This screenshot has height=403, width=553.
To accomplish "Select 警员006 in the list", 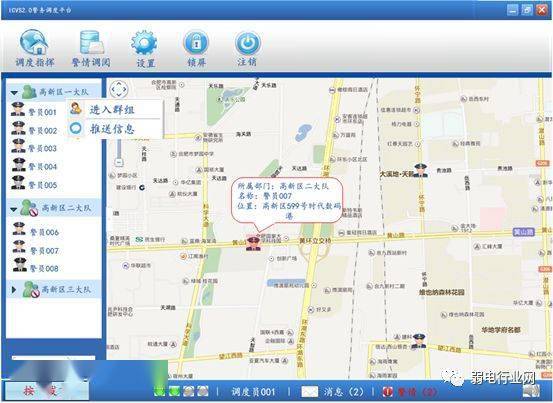I will click(35, 231).
